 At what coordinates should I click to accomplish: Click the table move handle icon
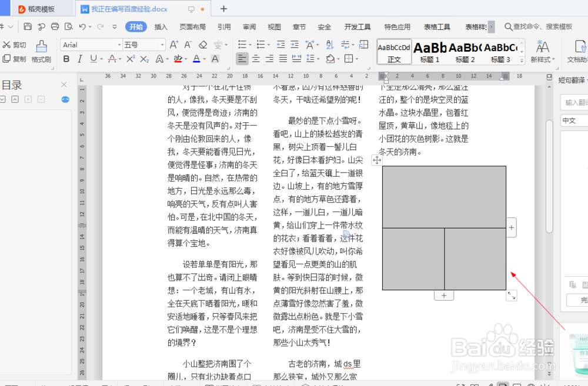point(377,160)
